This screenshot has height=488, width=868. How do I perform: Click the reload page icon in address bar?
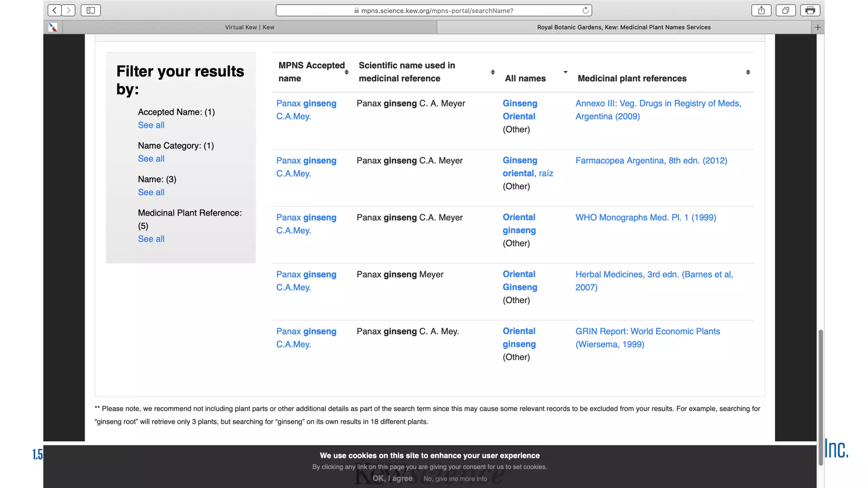(x=585, y=10)
